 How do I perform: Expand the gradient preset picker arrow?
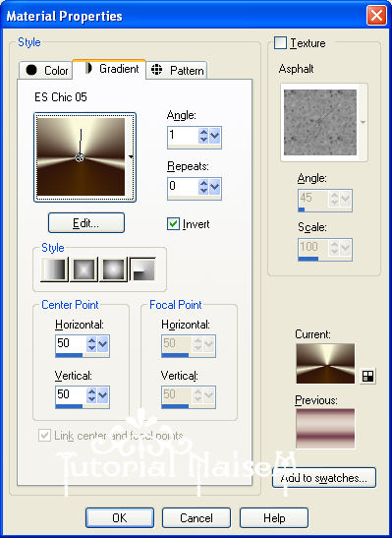pos(131,156)
